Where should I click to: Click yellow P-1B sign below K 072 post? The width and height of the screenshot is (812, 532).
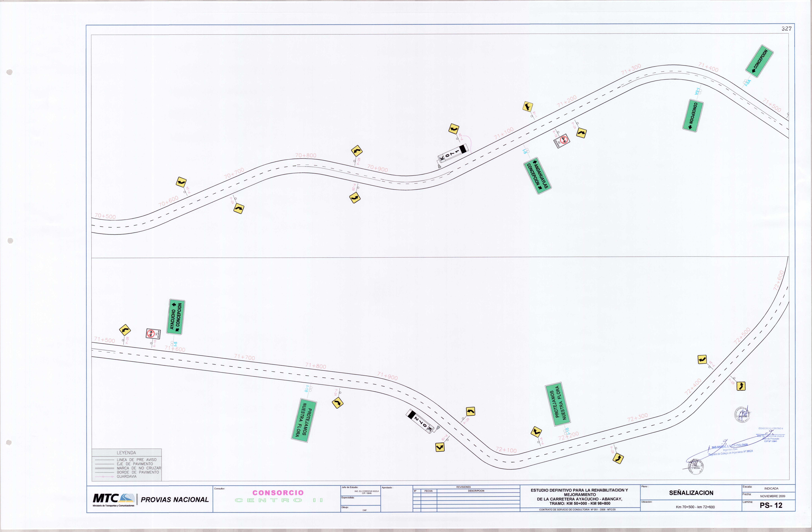pos(440,447)
